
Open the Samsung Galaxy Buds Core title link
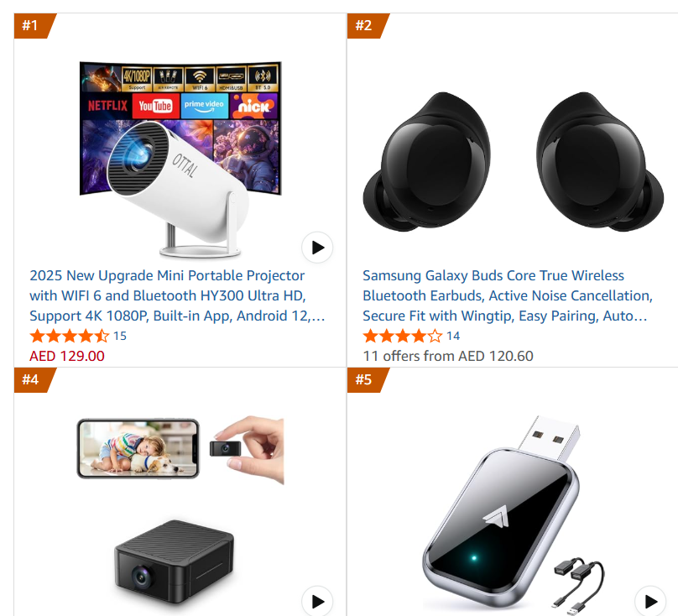tap(507, 296)
